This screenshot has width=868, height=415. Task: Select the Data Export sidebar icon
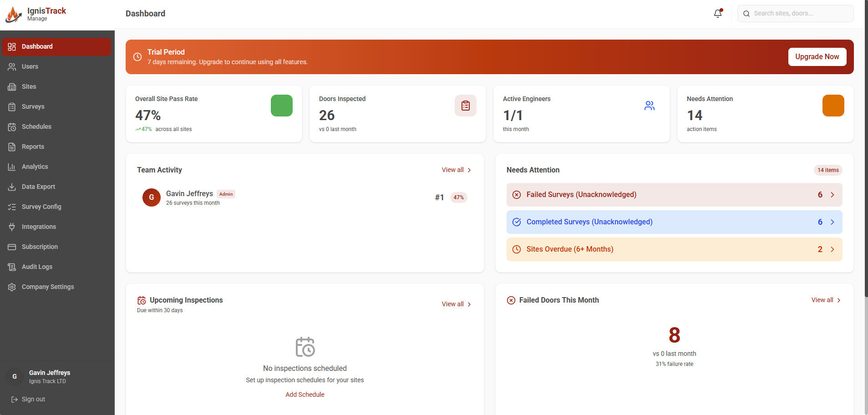click(13, 187)
